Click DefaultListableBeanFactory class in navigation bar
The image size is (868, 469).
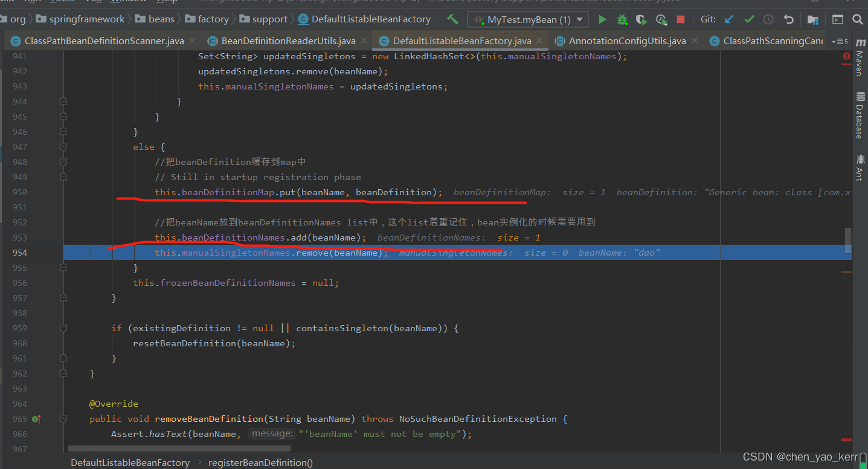(365, 19)
